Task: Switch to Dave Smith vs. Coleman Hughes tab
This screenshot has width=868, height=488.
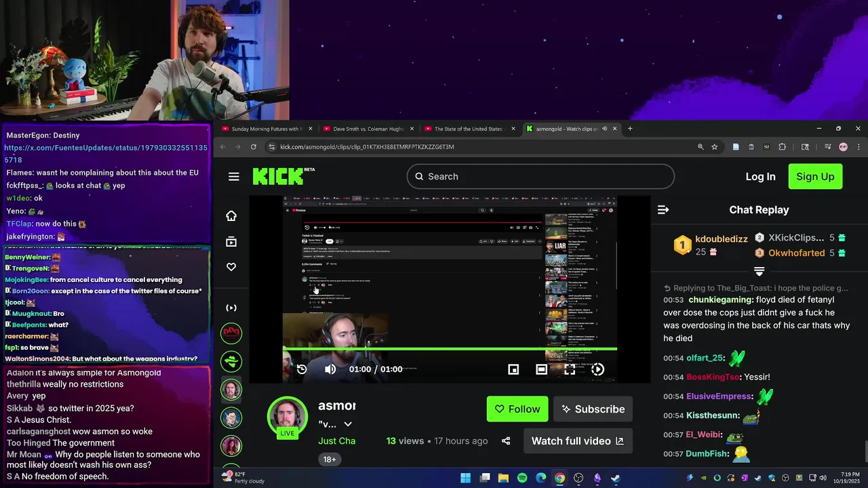Action: pyautogui.click(x=369, y=129)
